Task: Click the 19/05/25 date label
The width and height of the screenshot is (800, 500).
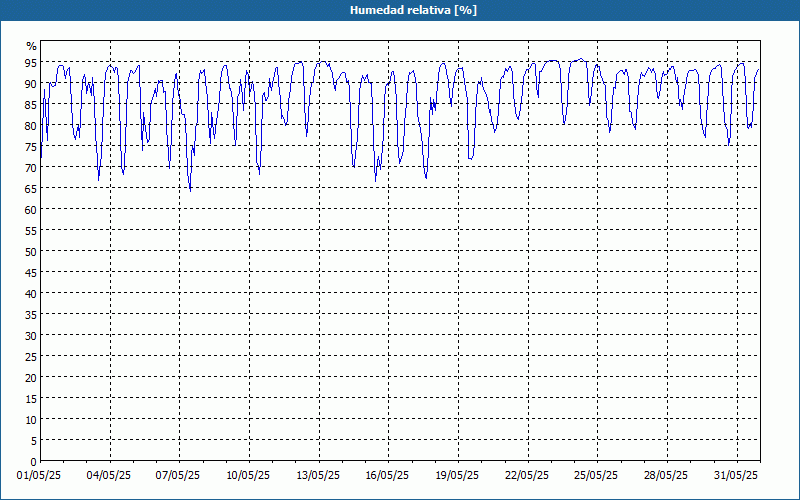Action: [x=457, y=476]
